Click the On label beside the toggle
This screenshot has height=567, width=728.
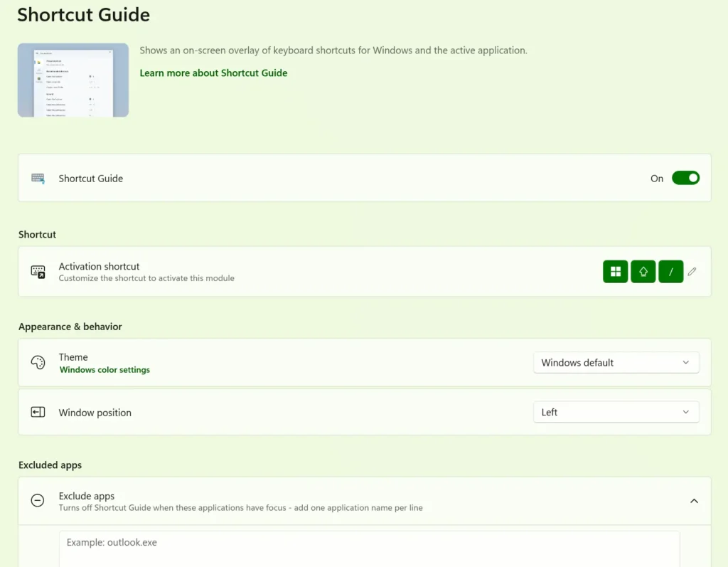[656, 179]
